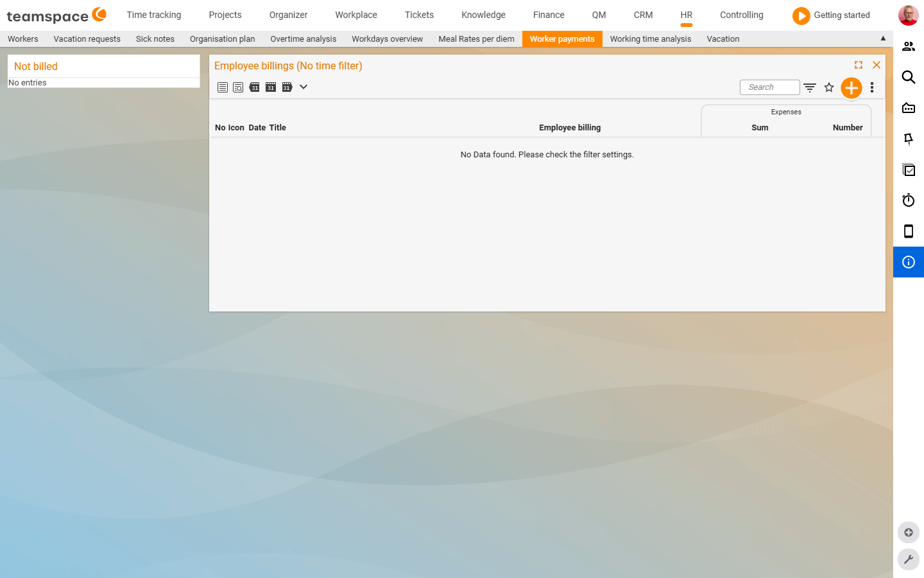Open the three-dot more options menu

click(872, 87)
